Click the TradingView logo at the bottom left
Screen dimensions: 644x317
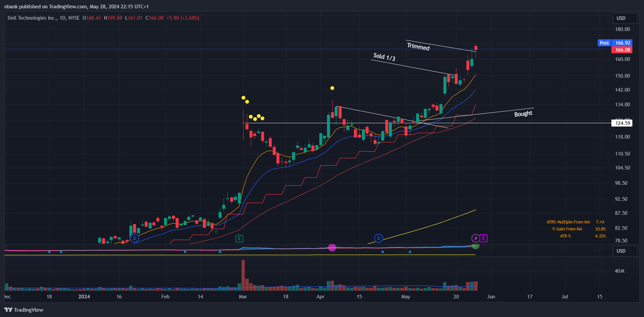(x=24, y=310)
